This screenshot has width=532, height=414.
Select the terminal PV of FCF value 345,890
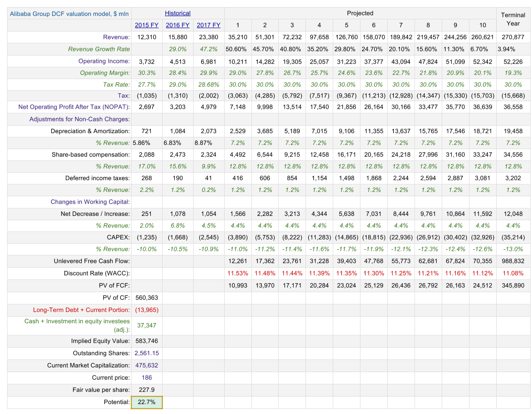coord(513,285)
